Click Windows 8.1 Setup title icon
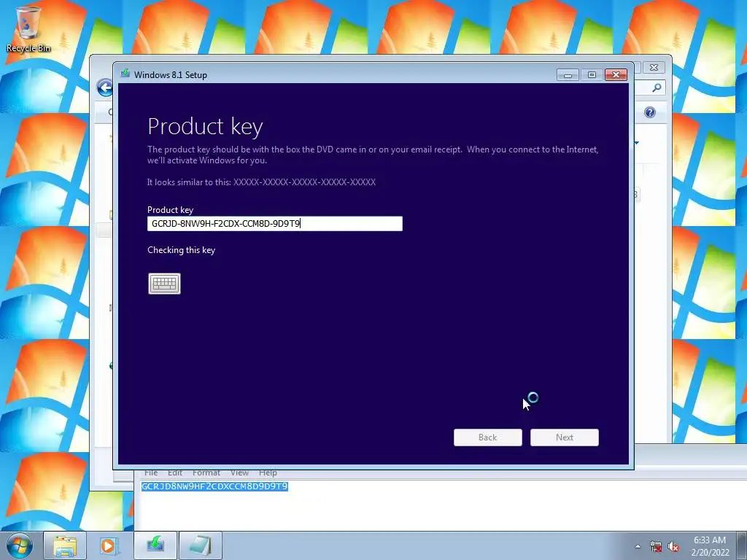747x560 pixels. pos(125,74)
